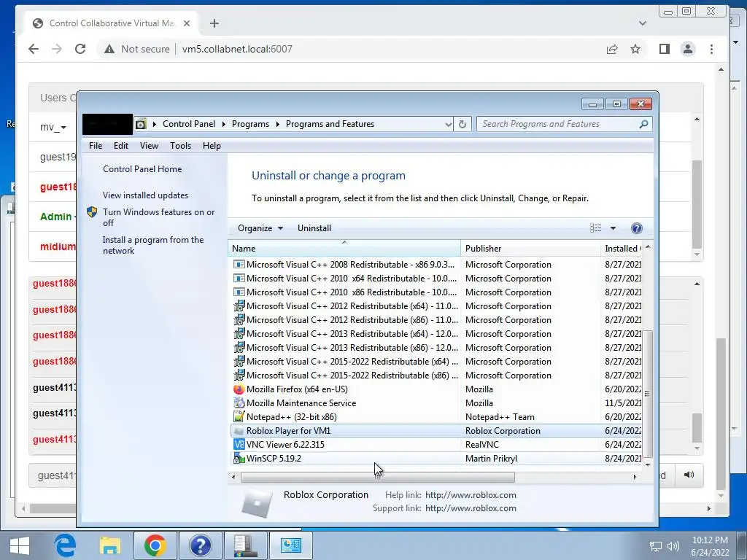Click the Control Panel taskbar icon
The height and width of the screenshot is (560, 747).
[x=290, y=545]
